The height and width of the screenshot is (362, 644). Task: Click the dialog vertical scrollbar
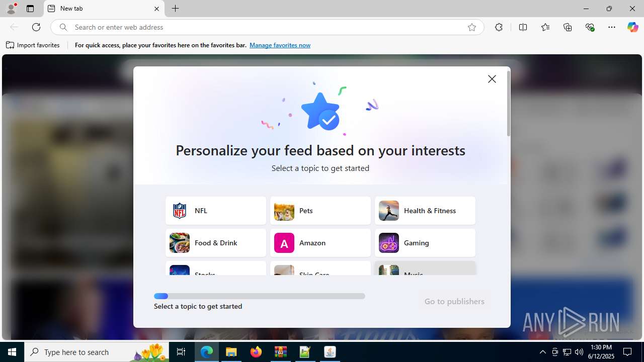509,104
